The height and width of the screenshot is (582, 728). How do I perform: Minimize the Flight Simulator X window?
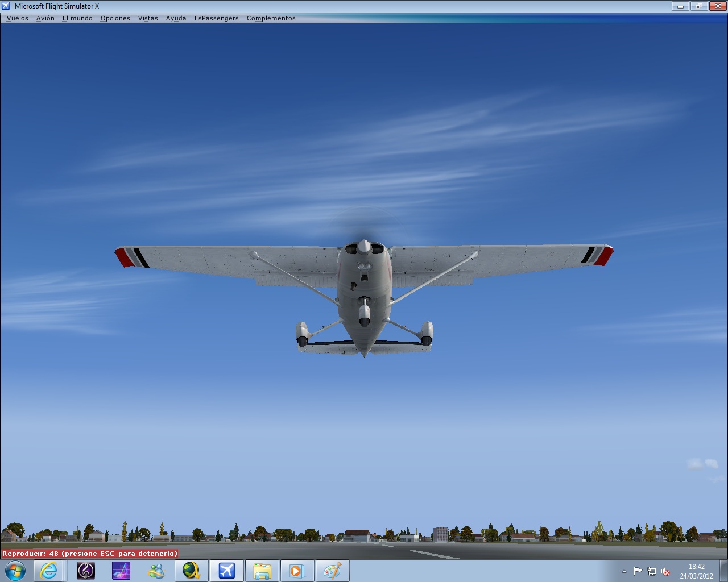[x=680, y=6]
